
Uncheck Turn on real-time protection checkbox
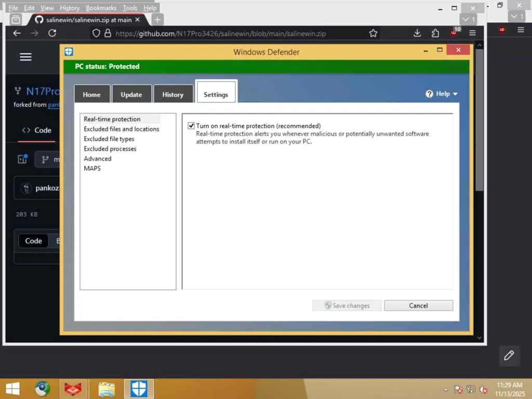pyautogui.click(x=191, y=126)
